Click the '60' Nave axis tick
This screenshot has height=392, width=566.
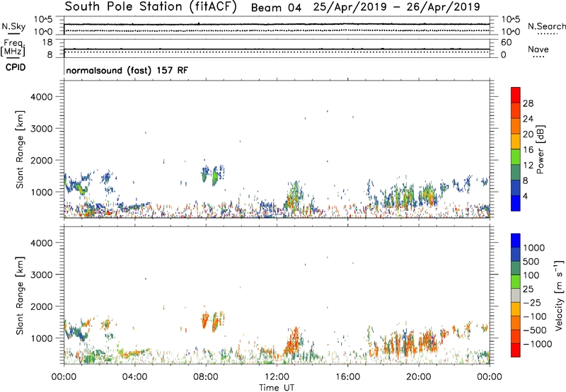click(506, 42)
